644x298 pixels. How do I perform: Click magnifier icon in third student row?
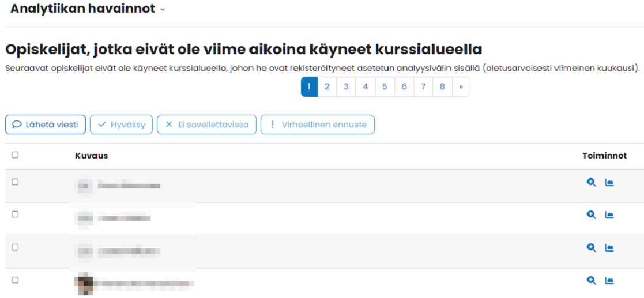point(591,247)
